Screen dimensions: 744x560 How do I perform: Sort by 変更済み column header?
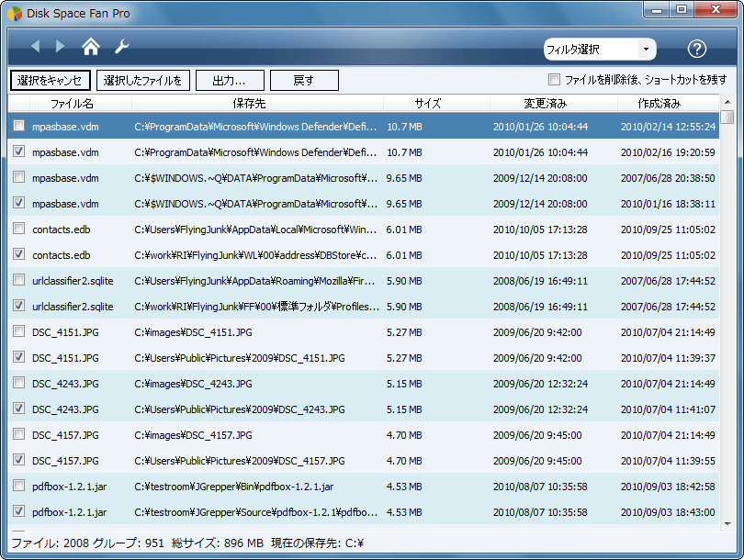554,104
